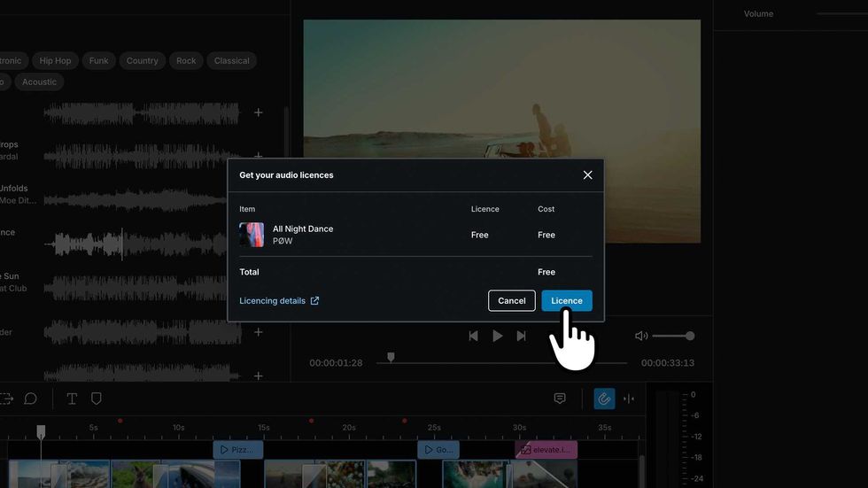Screen dimensions: 868x488
Task: Cancel the audio licence dialog
Action: point(511,300)
